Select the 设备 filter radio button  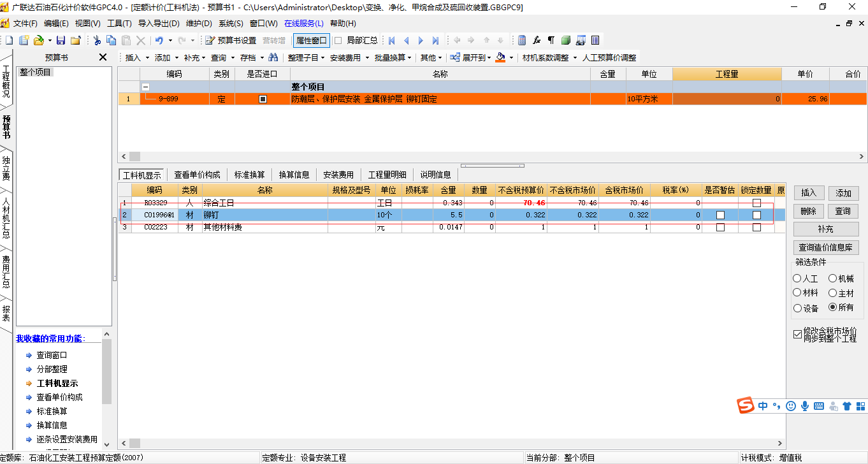coord(797,308)
